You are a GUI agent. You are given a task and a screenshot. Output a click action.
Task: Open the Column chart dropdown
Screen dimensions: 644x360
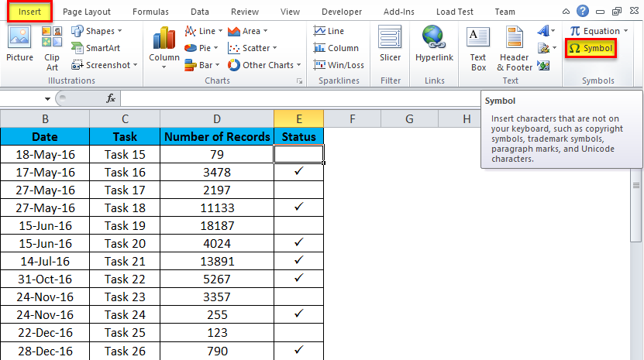tap(164, 67)
